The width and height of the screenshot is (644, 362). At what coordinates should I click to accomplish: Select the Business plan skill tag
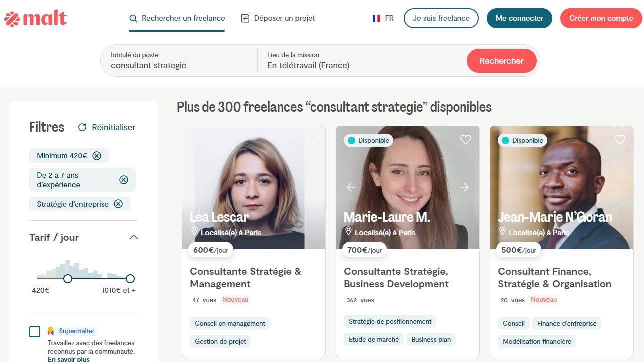pos(431,339)
